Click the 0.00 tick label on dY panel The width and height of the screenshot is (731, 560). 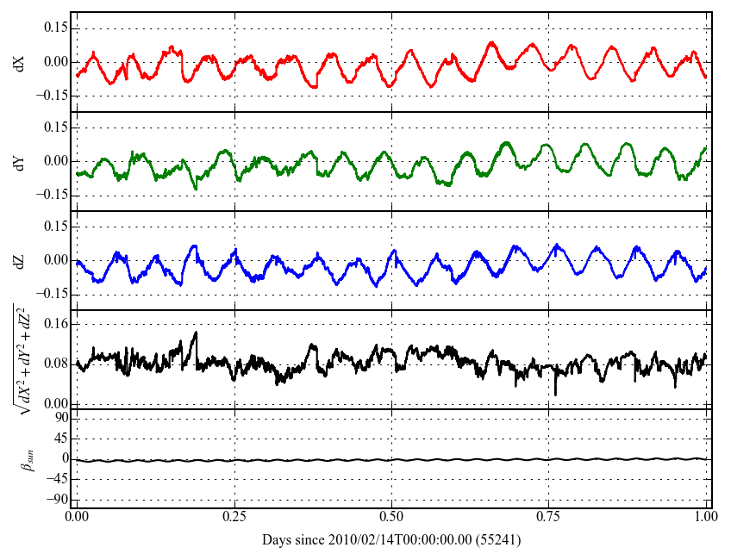[55, 161]
